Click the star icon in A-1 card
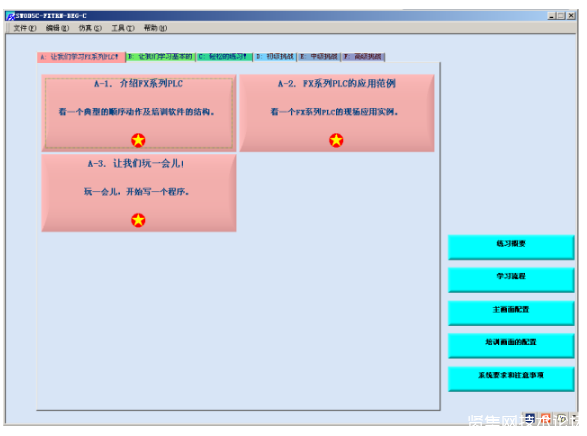The height and width of the screenshot is (436, 587). [x=138, y=140]
